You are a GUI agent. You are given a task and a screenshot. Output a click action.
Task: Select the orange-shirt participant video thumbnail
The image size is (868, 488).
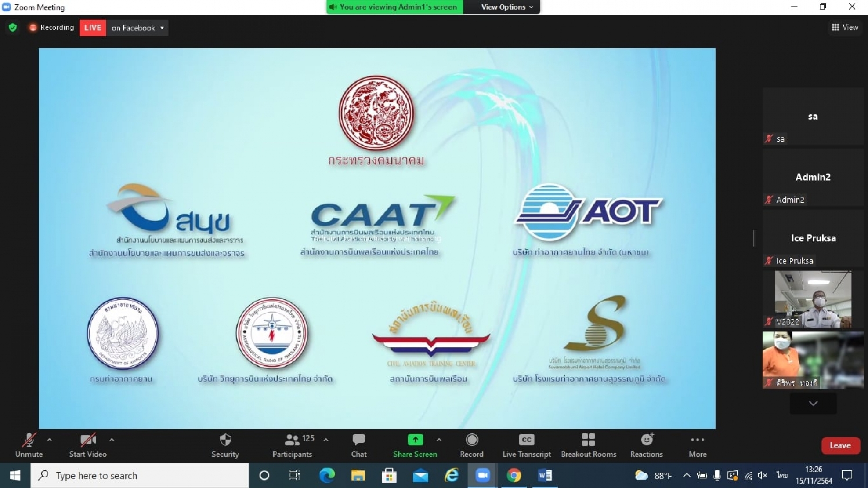coord(813,360)
